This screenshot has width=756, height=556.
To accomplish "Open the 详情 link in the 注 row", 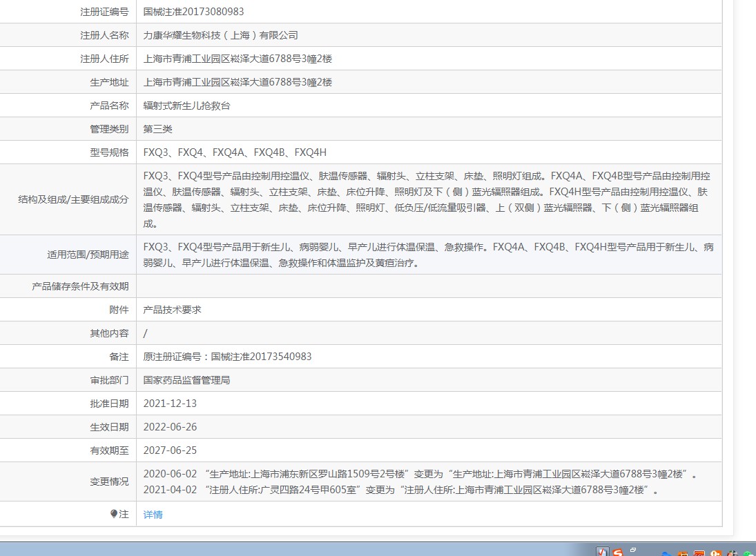I will click(153, 515).
